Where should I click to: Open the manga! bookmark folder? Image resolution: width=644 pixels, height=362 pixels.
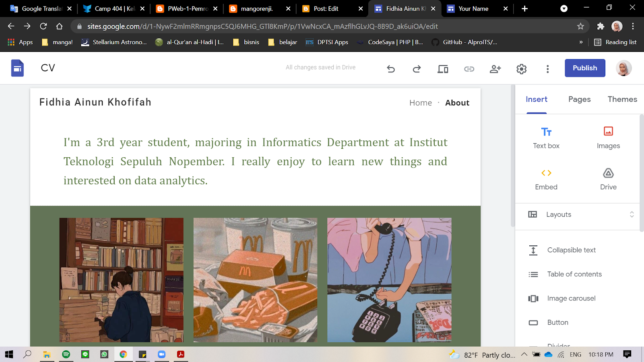pos(57,42)
